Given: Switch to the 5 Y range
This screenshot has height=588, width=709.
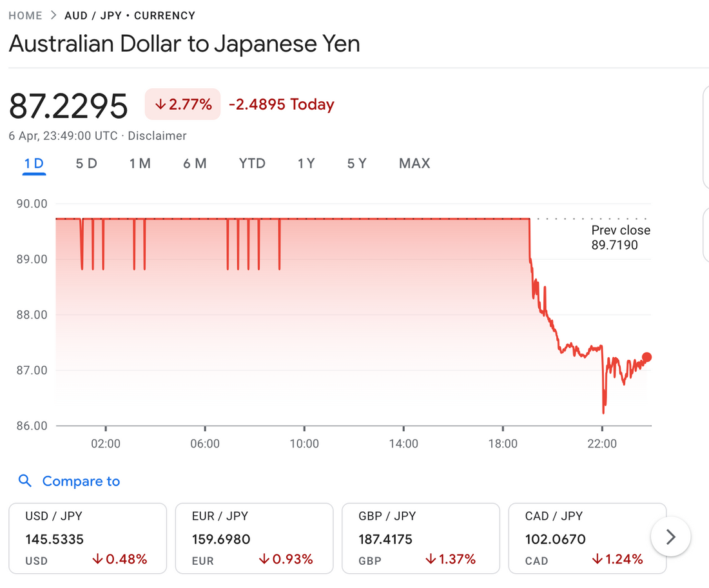Looking at the screenshot, I should 356,164.
